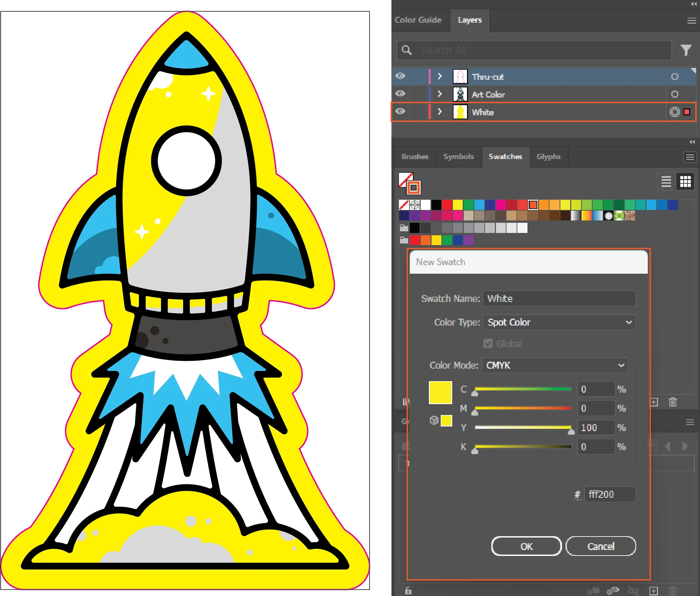Open the Swatches panel options menu
Screen dimensions: 700x596
click(690, 157)
